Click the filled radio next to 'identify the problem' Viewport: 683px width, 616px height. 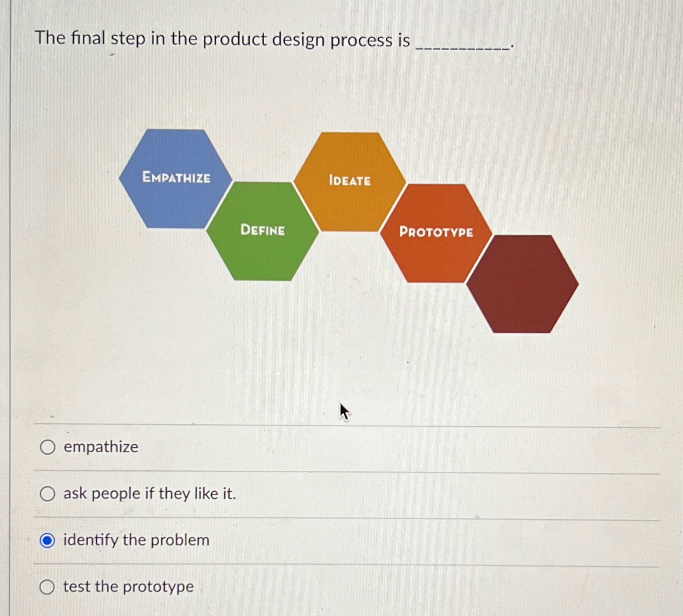[47, 540]
